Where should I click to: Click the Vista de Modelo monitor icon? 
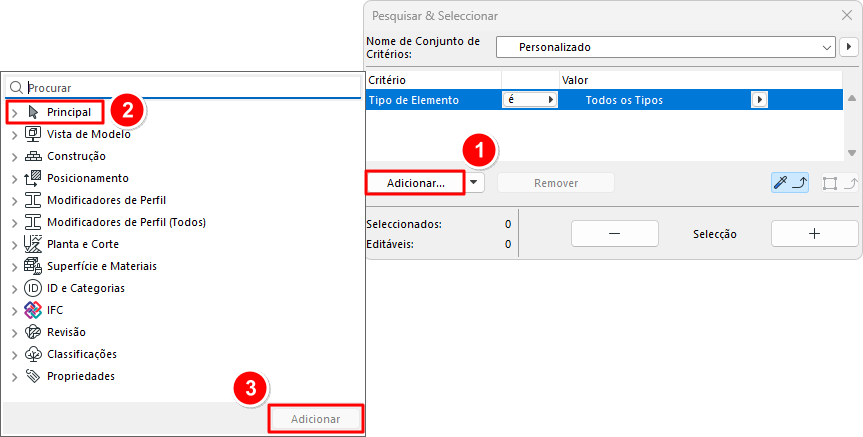click(x=33, y=134)
